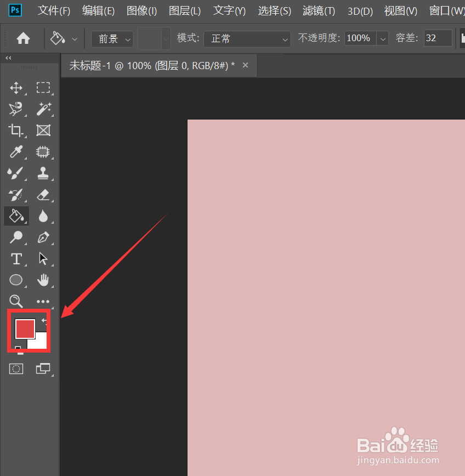Select the Rectangular Marquee tool
465x476 pixels.
point(43,87)
